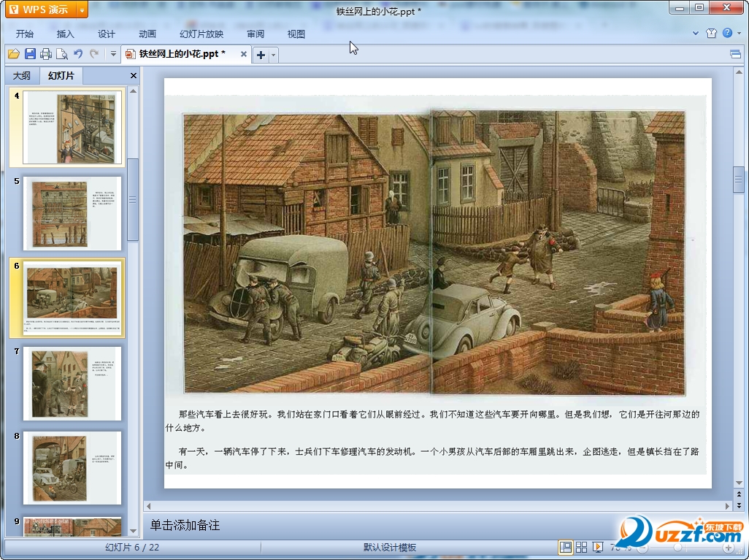Start slideshow from the status bar play icon
This screenshot has height=560, width=749.
pos(598,547)
